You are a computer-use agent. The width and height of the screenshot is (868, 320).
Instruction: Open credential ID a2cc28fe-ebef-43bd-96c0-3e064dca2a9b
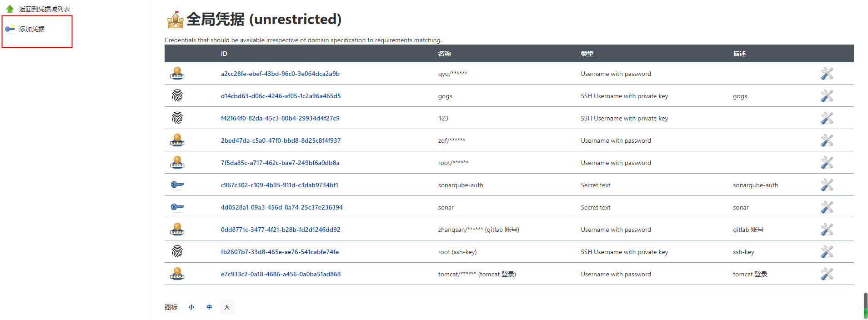280,74
